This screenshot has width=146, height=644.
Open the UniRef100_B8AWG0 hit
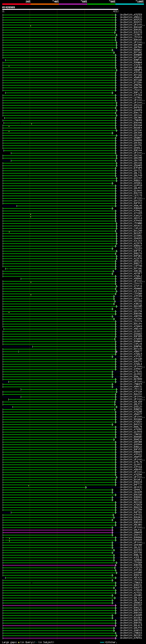tap(131, 50)
